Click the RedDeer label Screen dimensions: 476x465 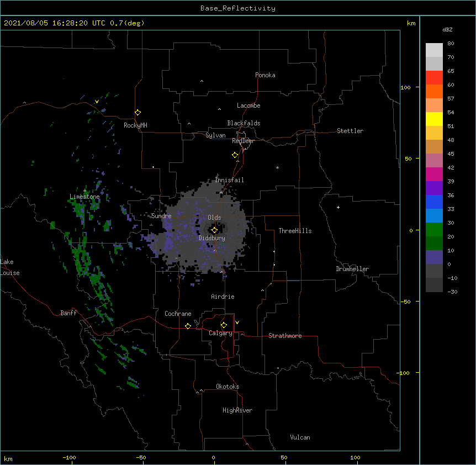pos(243,141)
